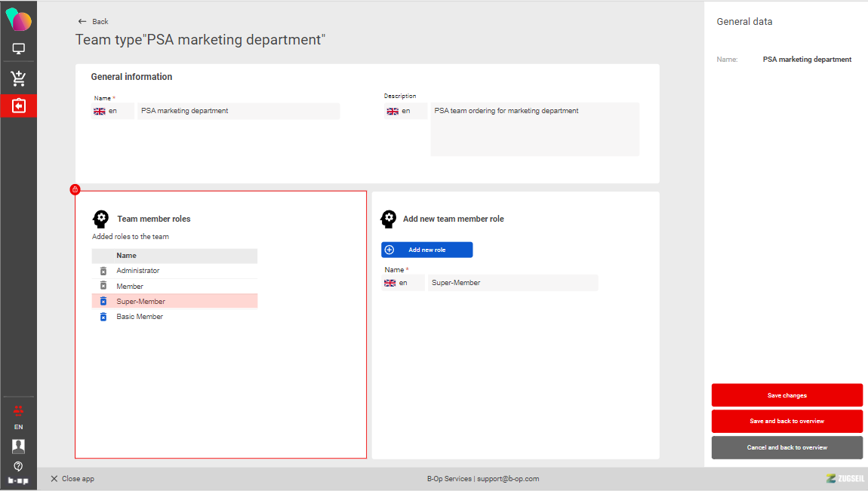Open the user profile avatar

[18, 446]
